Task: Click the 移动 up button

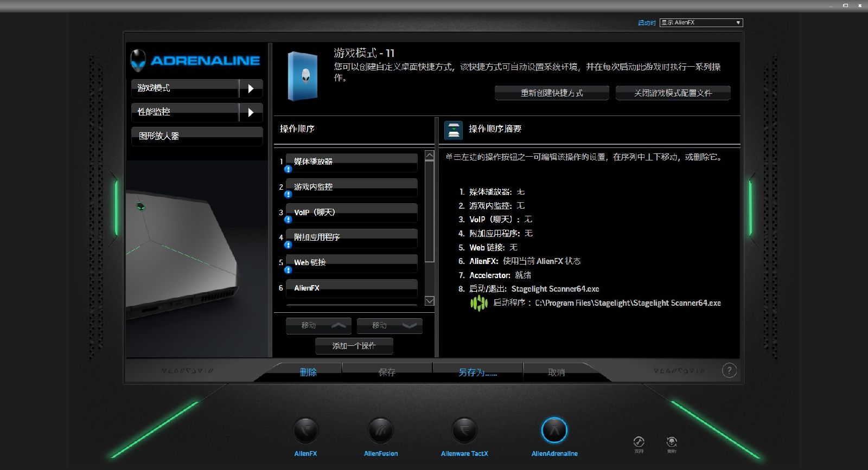Action: [319, 326]
